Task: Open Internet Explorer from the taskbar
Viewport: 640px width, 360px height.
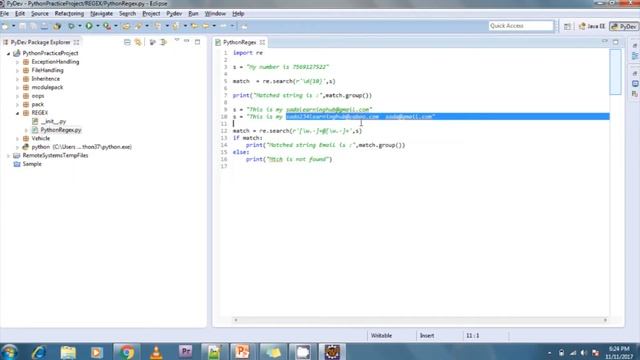Action: (x=39, y=352)
